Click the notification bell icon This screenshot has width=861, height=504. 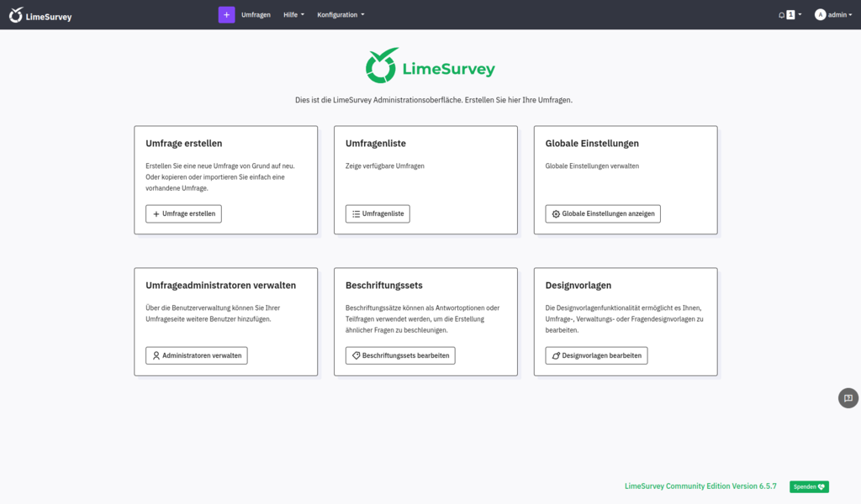(781, 14)
